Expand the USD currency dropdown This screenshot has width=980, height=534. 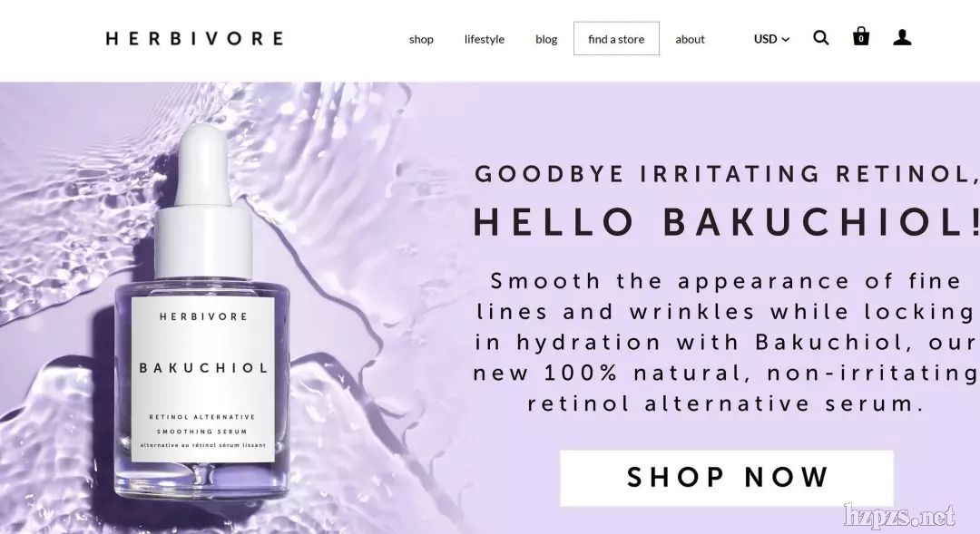pos(771,39)
